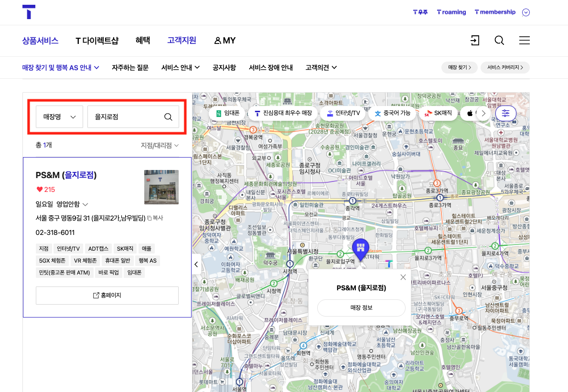Toggle the SK매직 filter chip
This screenshot has width=568, height=392.
[438, 113]
